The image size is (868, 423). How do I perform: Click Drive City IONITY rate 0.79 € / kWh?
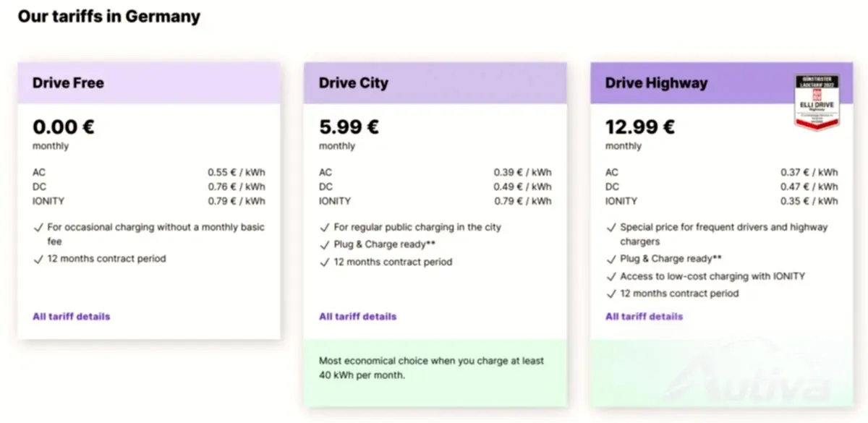pyautogui.click(x=522, y=201)
